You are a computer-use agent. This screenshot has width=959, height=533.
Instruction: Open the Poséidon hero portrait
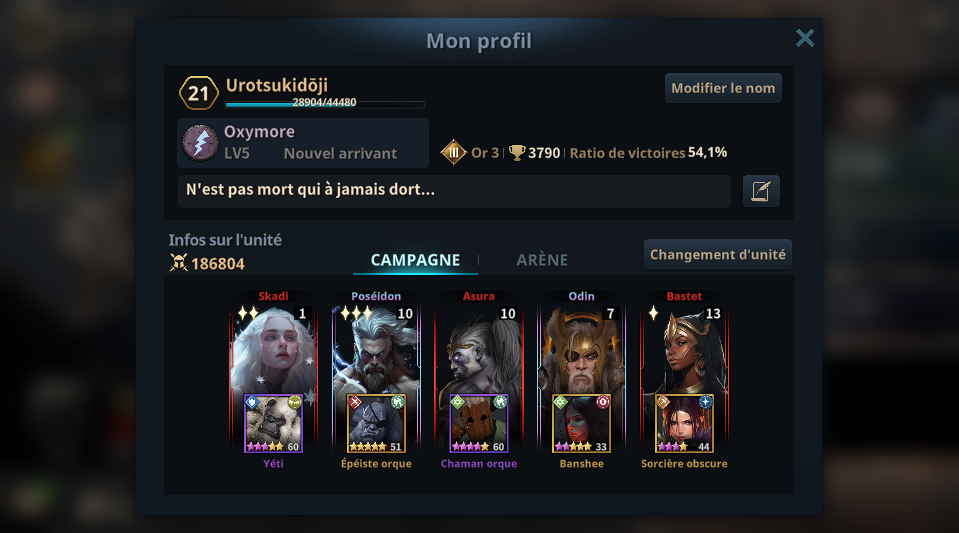click(376, 349)
